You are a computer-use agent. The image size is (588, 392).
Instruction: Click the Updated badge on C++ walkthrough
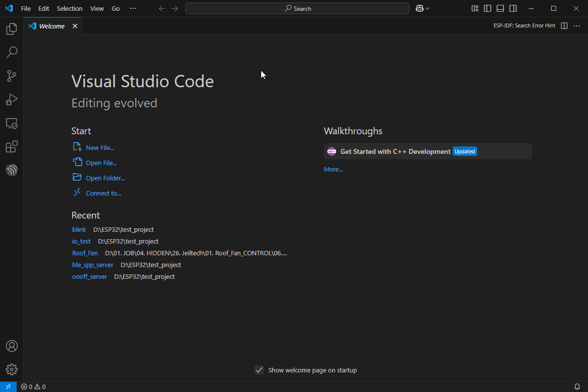[x=465, y=151]
